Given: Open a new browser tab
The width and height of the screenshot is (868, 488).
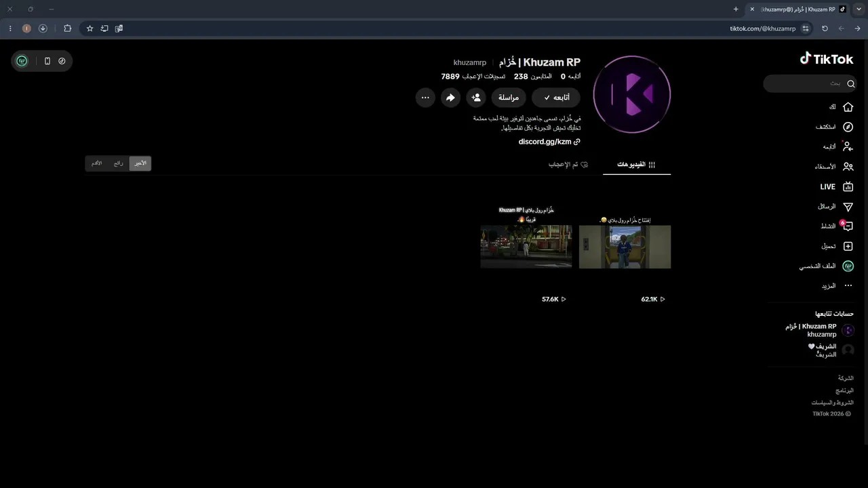Looking at the screenshot, I should click(x=736, y=9).
